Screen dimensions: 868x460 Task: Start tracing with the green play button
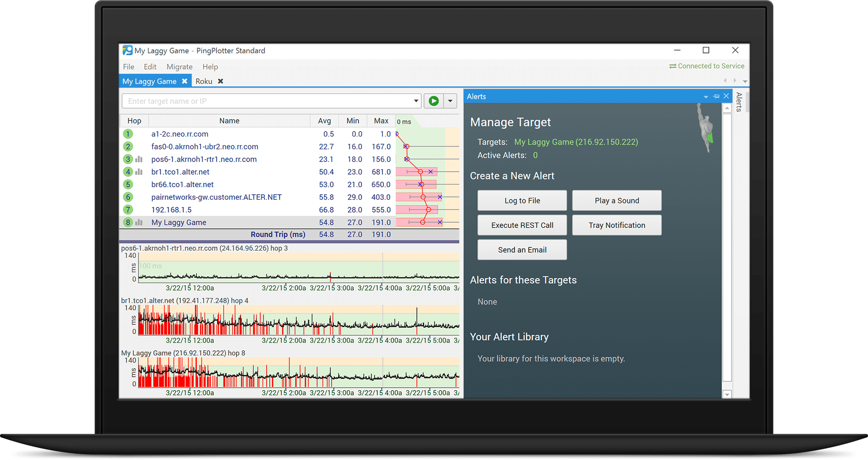(433, 101)
